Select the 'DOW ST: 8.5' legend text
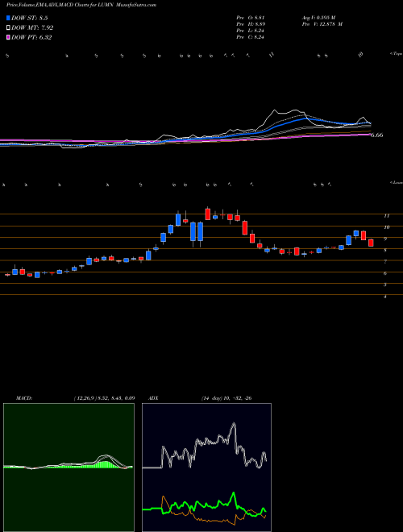Viewport: 403px width, 532px height. pos(30,19)
